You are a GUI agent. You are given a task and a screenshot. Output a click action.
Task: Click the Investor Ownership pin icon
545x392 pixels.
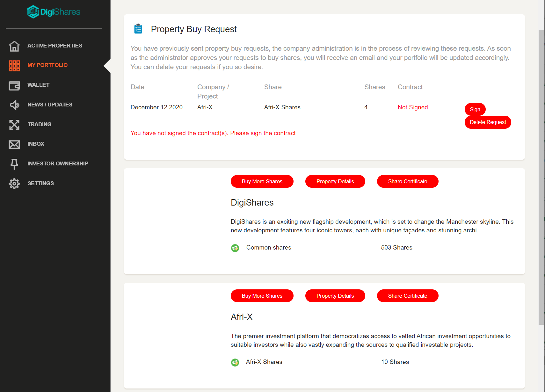14,164
